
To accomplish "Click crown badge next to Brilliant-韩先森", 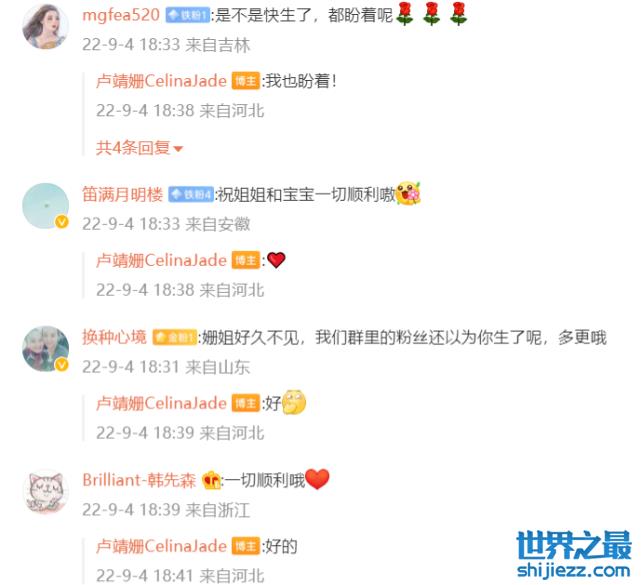I will click(x=211, y=480).
